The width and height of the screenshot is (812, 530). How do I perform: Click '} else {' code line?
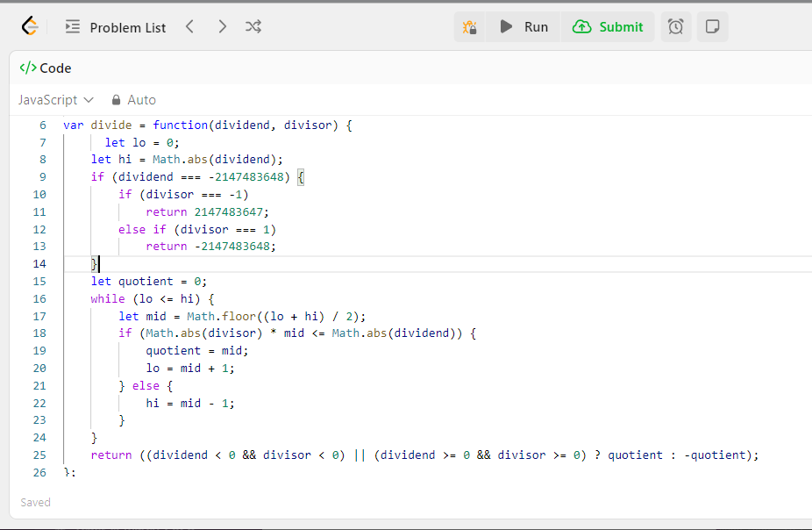coord(146,386)
